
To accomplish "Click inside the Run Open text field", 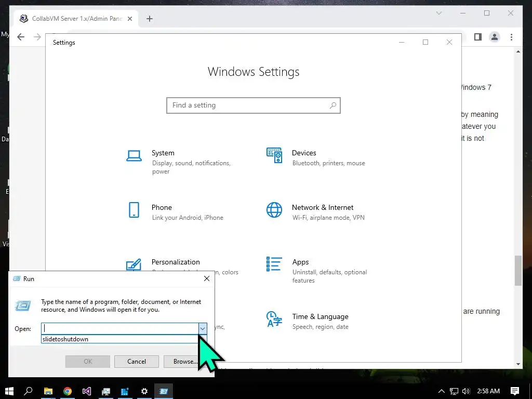I will [120, 328].
